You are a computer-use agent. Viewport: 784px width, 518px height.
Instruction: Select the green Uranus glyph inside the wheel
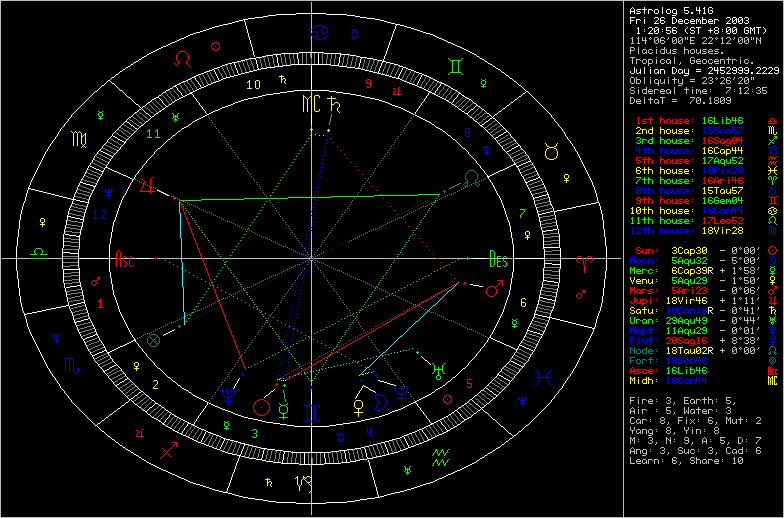(x=438, y=370)
